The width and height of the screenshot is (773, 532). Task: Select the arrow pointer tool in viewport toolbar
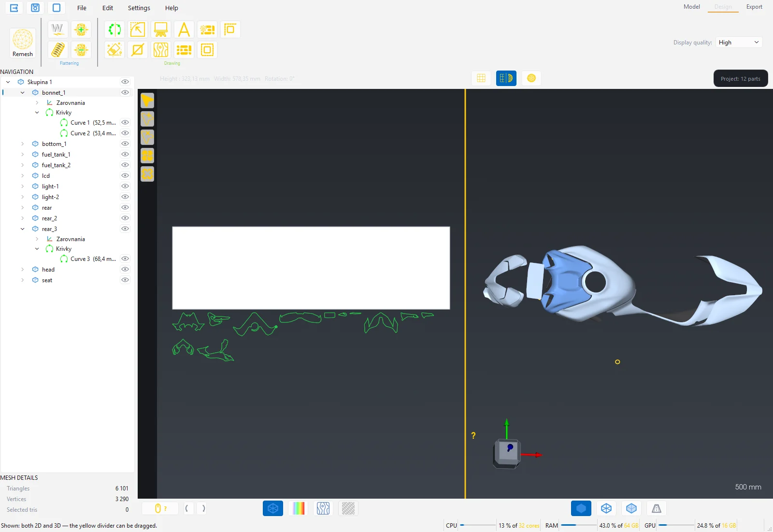coord(147,101)
